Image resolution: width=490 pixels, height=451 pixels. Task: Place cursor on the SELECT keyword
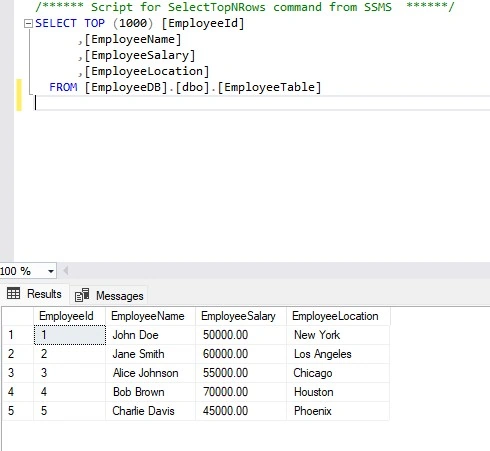(x=56, y=23)
